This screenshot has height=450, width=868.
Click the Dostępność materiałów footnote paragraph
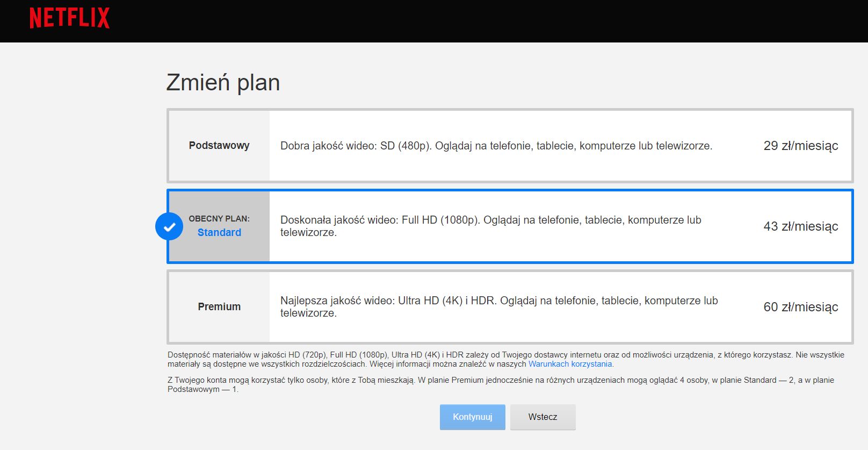(505, 359)
